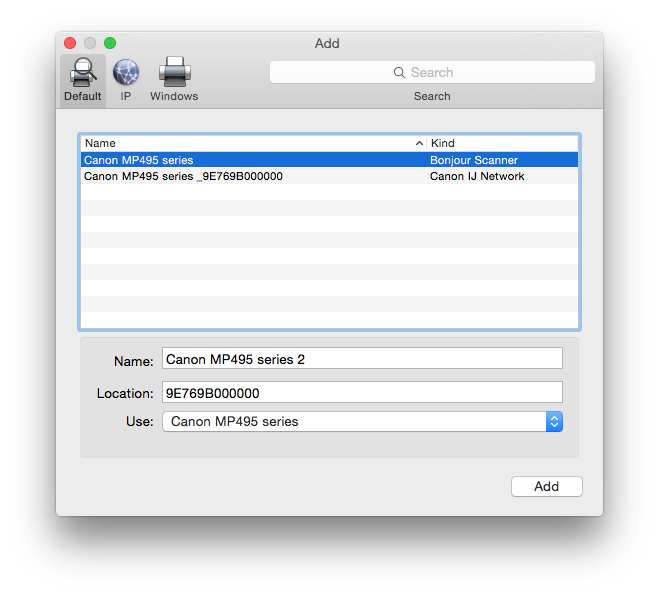Edit the Location text field

(362, 392)
